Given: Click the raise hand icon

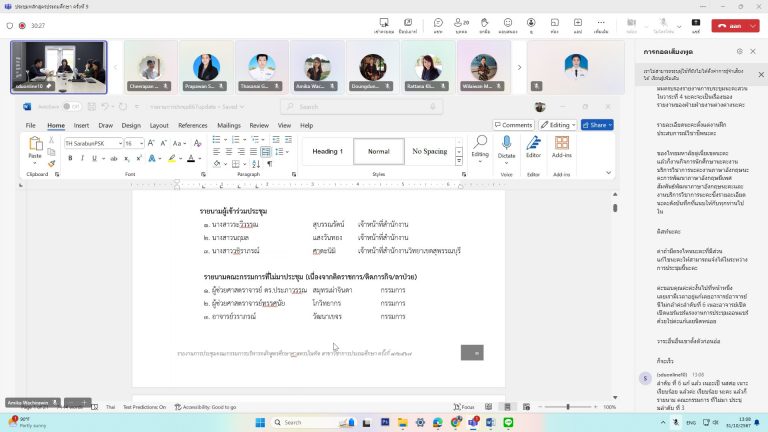Looking at the screenshot, I should click(484, 24).
